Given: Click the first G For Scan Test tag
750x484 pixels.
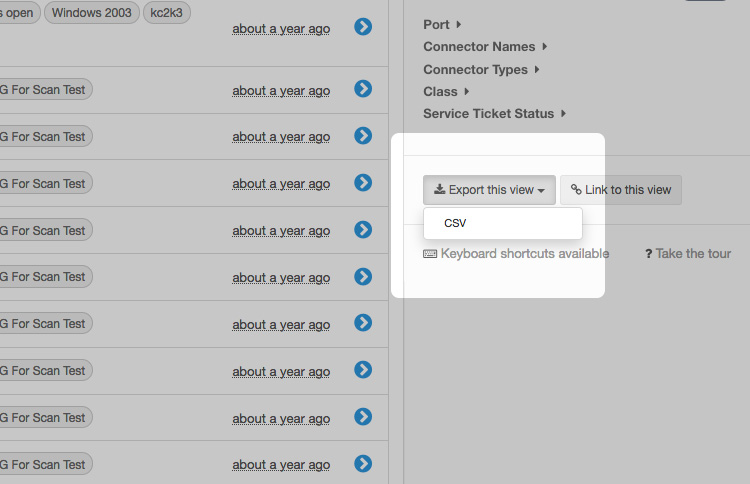Looking at the screenshot, I should click(x=47, y=90).
